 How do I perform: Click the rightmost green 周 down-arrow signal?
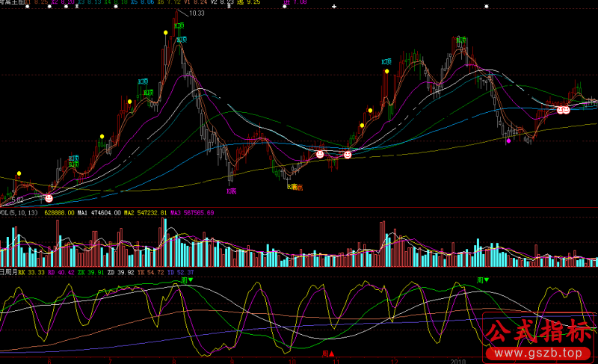(484, 280)
